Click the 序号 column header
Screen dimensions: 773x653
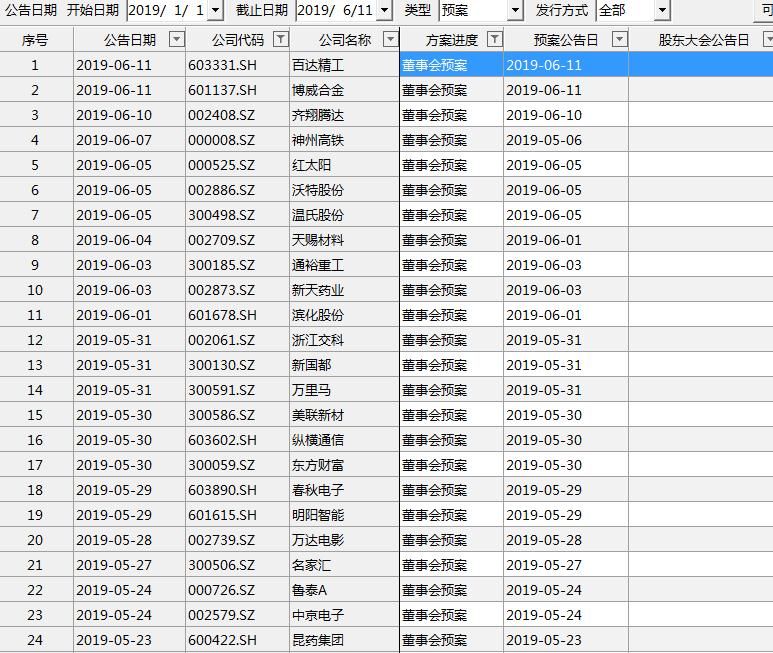[x=35, y=40]
